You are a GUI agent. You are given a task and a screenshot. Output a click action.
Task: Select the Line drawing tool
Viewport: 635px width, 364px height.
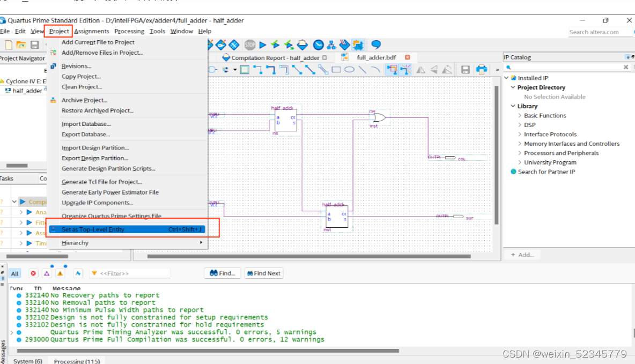point(363,70)
